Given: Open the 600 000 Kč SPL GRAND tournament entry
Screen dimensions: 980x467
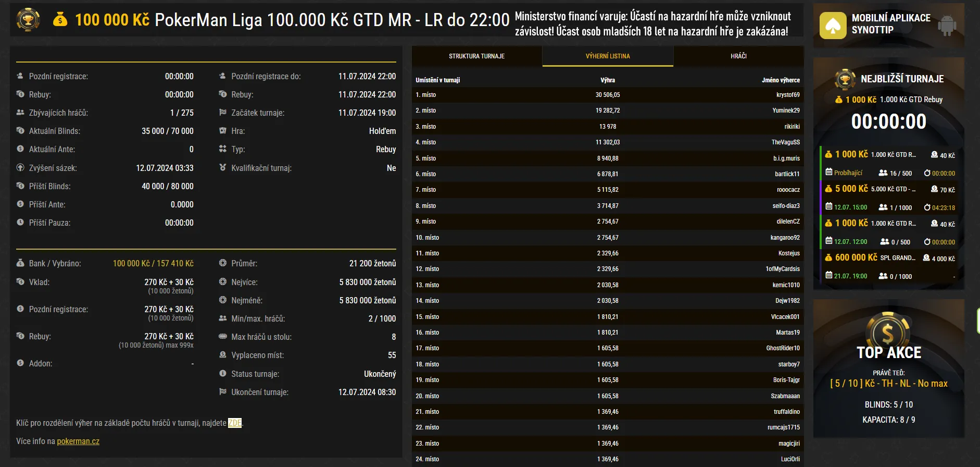Looking at the screenshot, I should pos(890,267).
